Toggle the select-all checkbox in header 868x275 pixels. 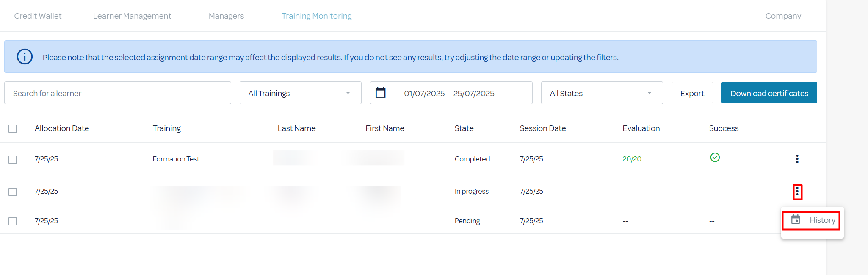[x=13, y=129]
